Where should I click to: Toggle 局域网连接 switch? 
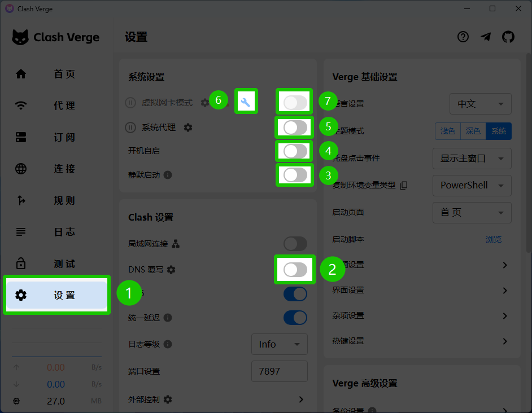(x=295, y=244)
